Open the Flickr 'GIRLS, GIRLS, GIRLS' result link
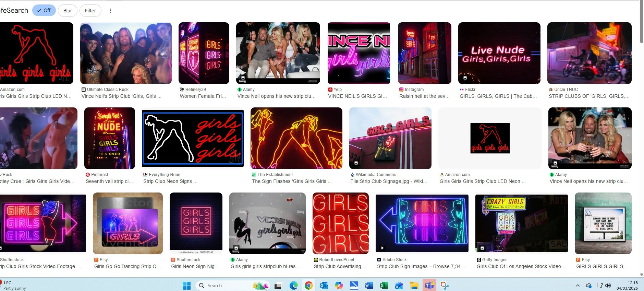 pyautogui.click(x=498, y=96)
